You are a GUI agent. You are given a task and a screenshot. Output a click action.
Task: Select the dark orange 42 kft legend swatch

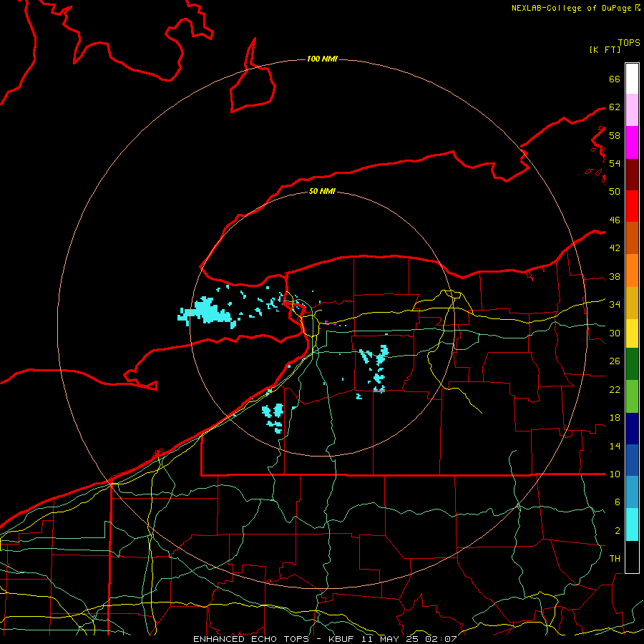pyautogui.click(x=632, y=238)
